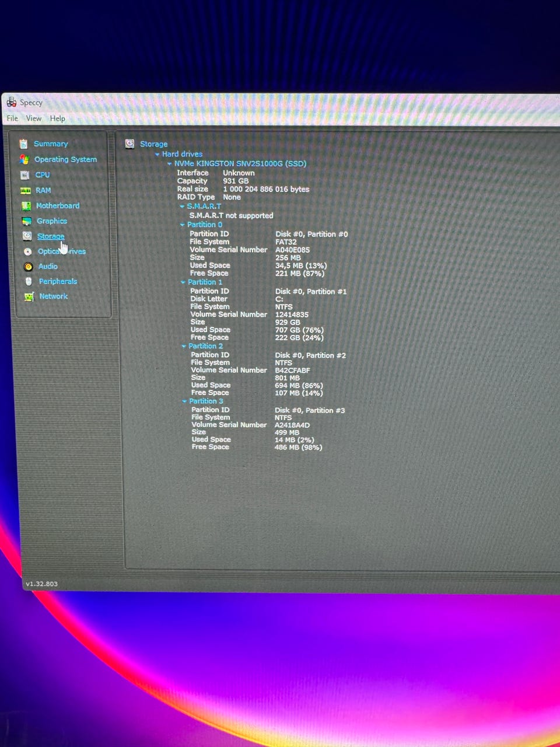Click the Operating System Windows-flag icon

(24, 159)
